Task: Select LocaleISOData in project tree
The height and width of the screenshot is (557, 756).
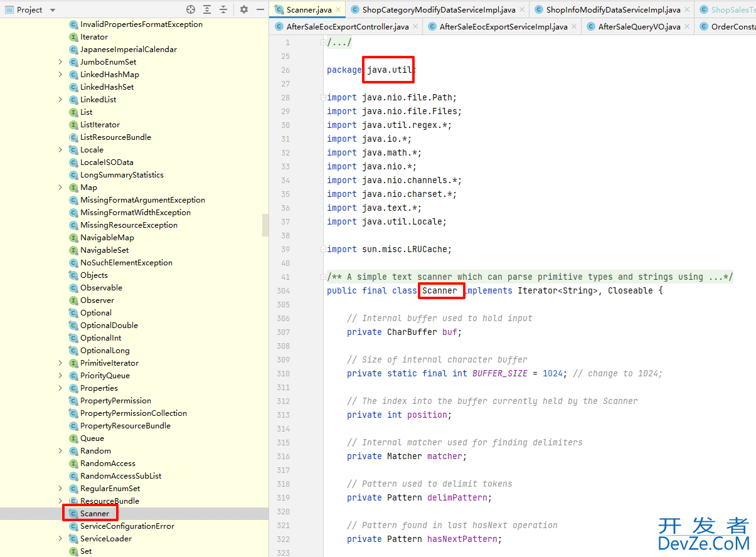Action: click(107, 162)
